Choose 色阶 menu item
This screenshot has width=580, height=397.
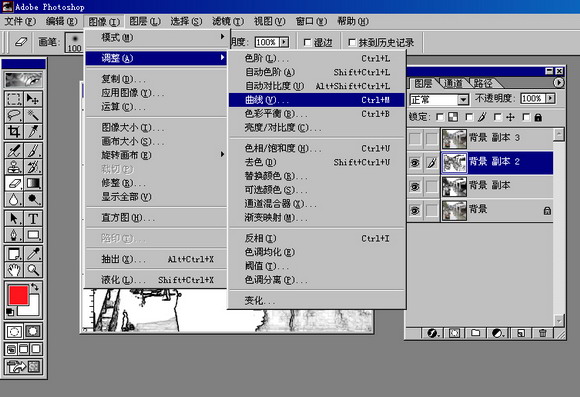317,58
